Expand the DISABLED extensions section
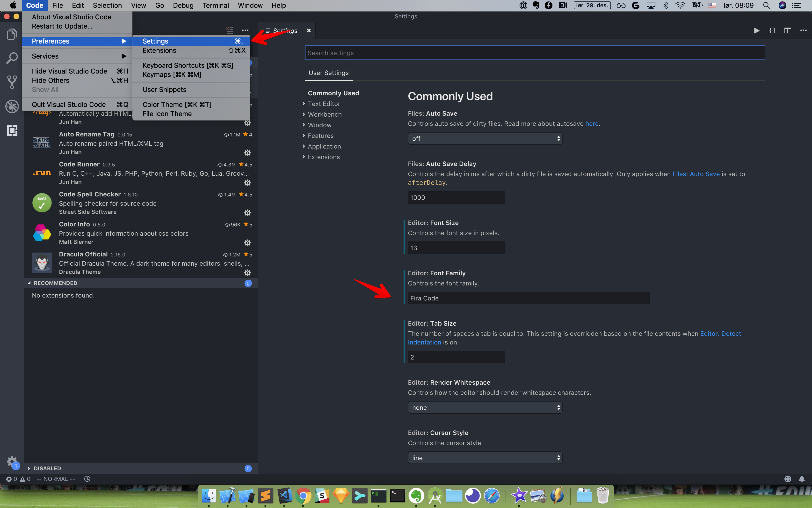 (141, 468)
